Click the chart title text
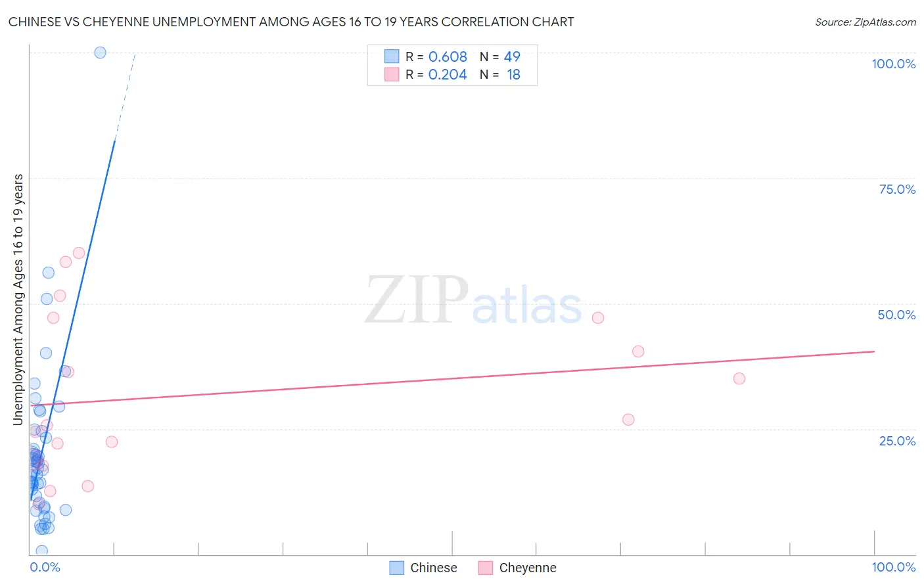The width and height of the screenshot is (924, 586). pos(291,22)
